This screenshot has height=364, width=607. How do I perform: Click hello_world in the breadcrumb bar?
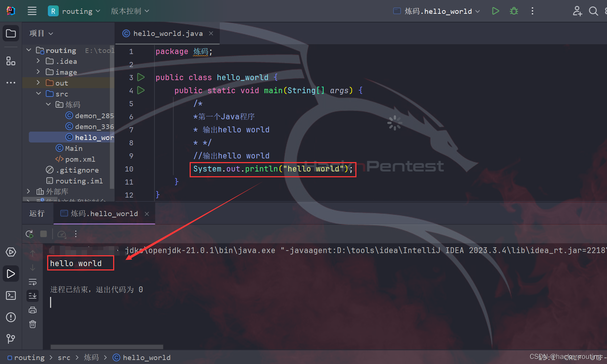[x=146, y=357]
